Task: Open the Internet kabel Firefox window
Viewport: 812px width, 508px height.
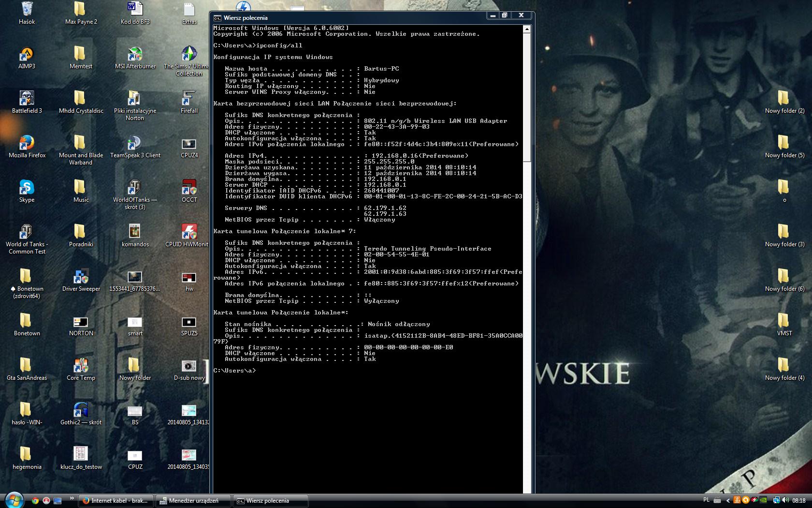Action: click(116, 501)
